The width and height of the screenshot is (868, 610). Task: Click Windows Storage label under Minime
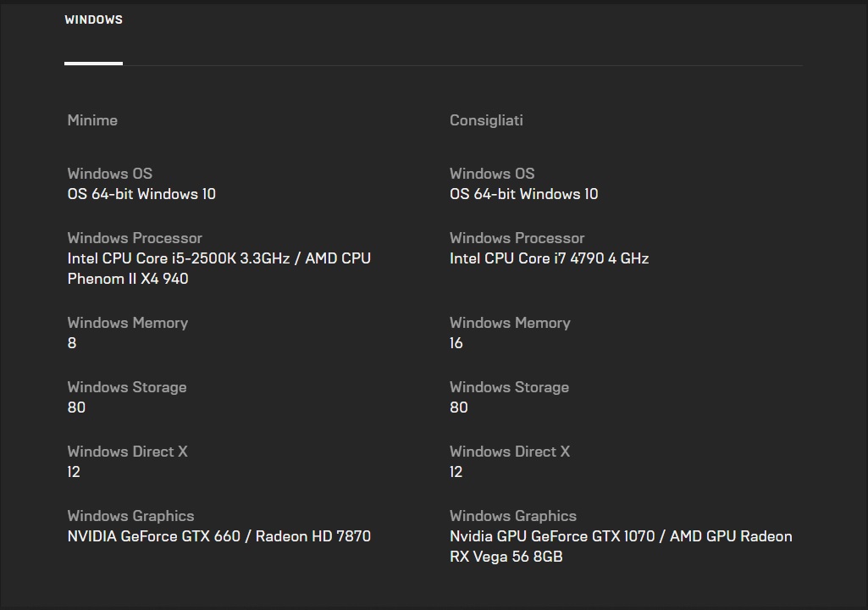click(x=127, y=386)
